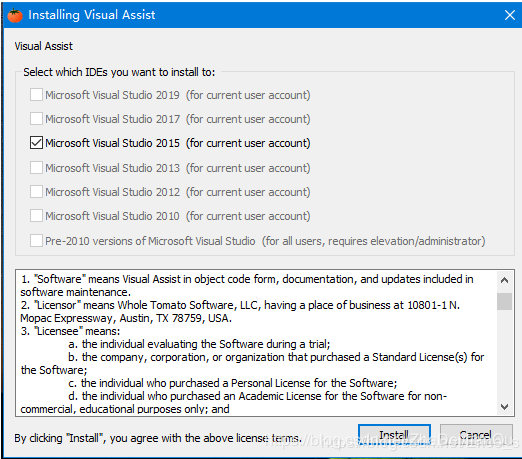The width and height of the screenshot is (522, 459).
Task: Click 'a. the individual evaluating the Software' line
Action: (199, 344)
